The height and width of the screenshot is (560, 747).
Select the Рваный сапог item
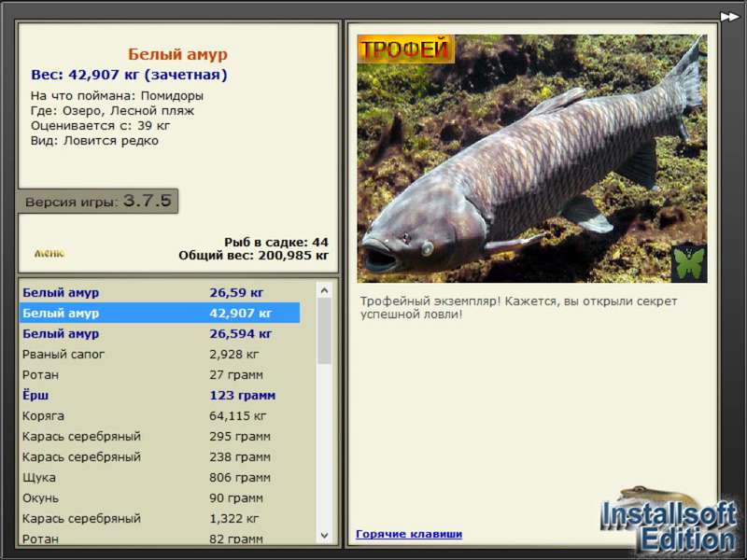pyautogui.click(x=160, y=354)
